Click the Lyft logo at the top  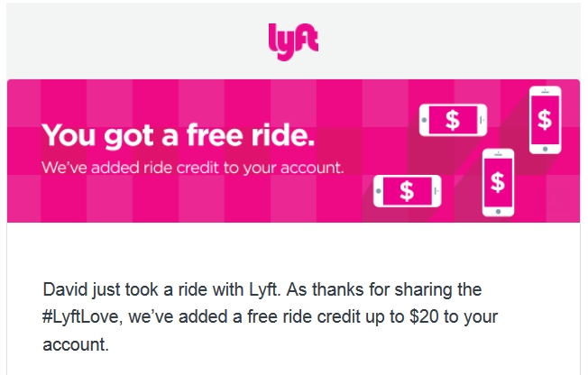tap(293, 38)
